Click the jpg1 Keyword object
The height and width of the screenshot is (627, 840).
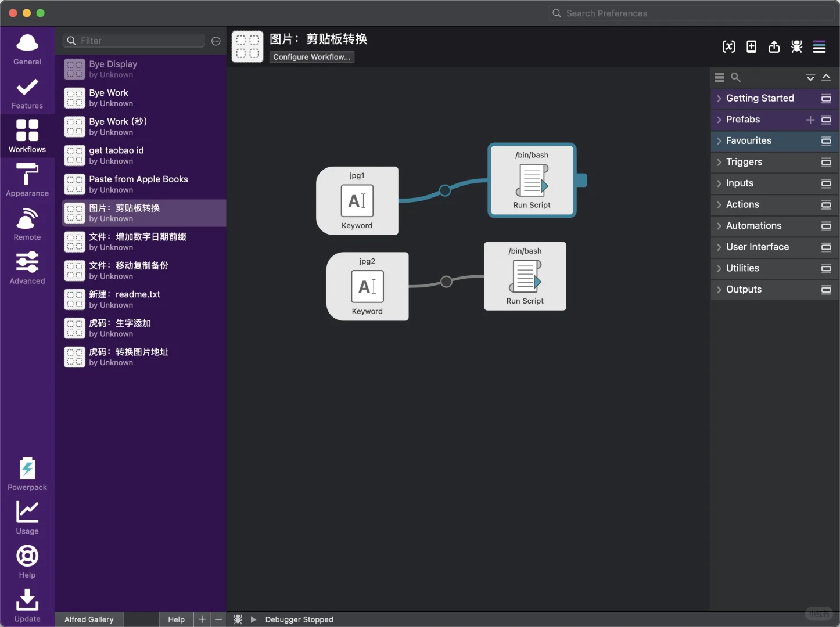357,201
